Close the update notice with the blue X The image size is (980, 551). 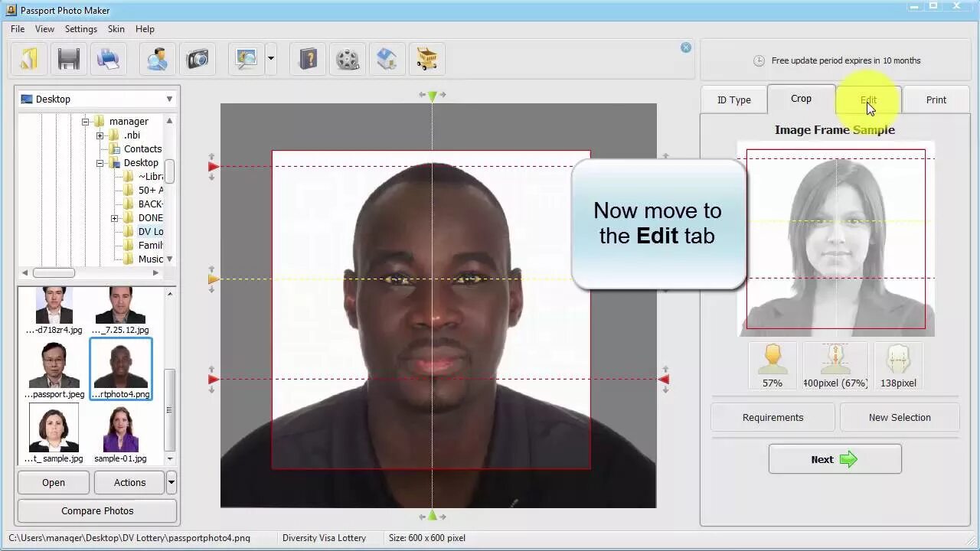point(686,47)
